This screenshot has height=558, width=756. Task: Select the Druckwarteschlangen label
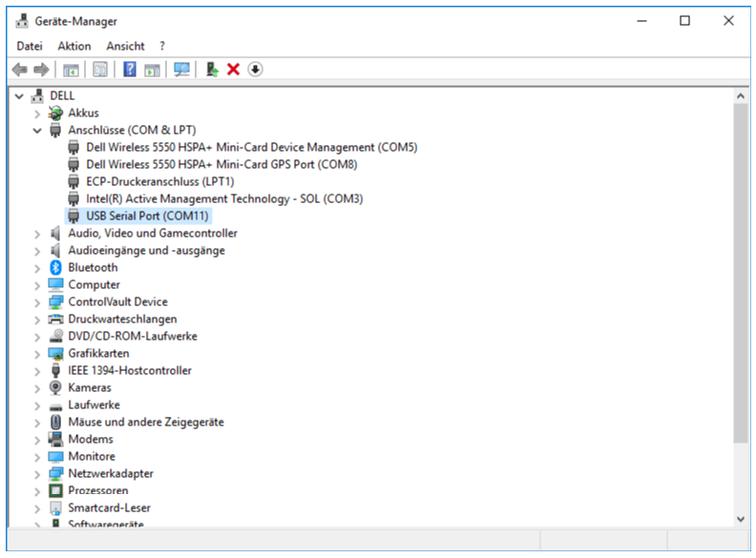point(122,319)
